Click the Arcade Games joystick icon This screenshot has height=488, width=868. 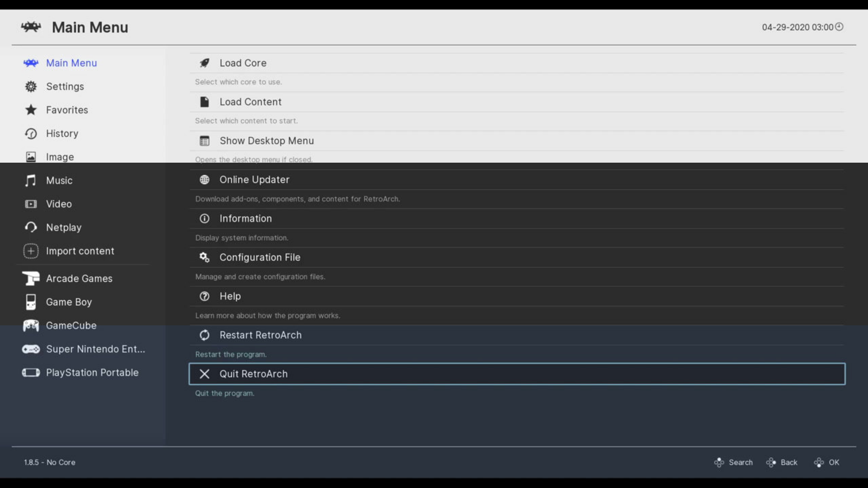click(31, 278)
